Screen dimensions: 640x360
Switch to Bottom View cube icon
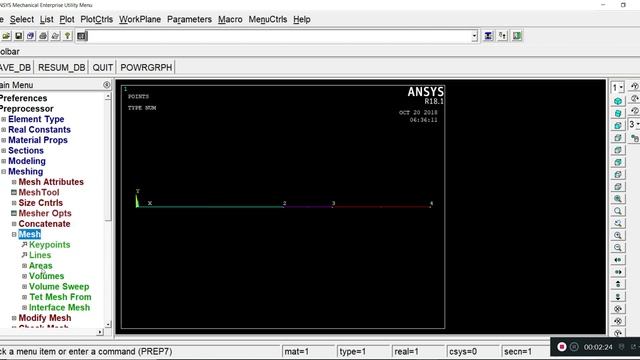click(x=618, y=187)
